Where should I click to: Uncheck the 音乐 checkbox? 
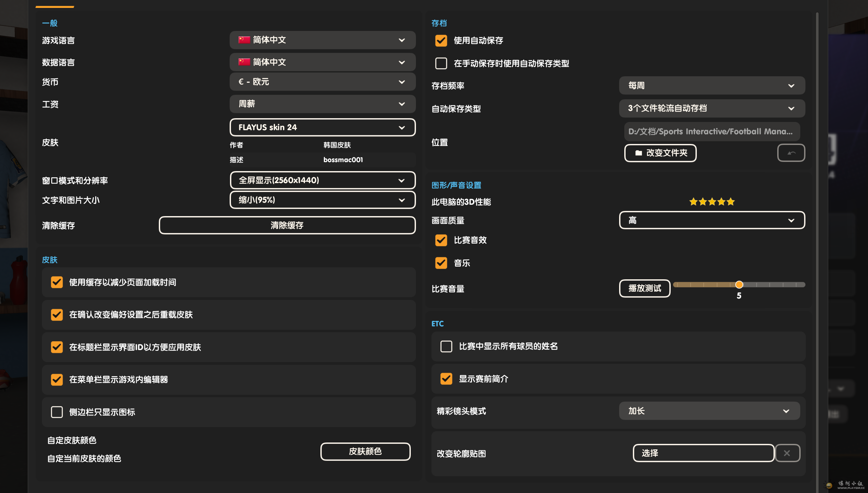click(441, 263)
